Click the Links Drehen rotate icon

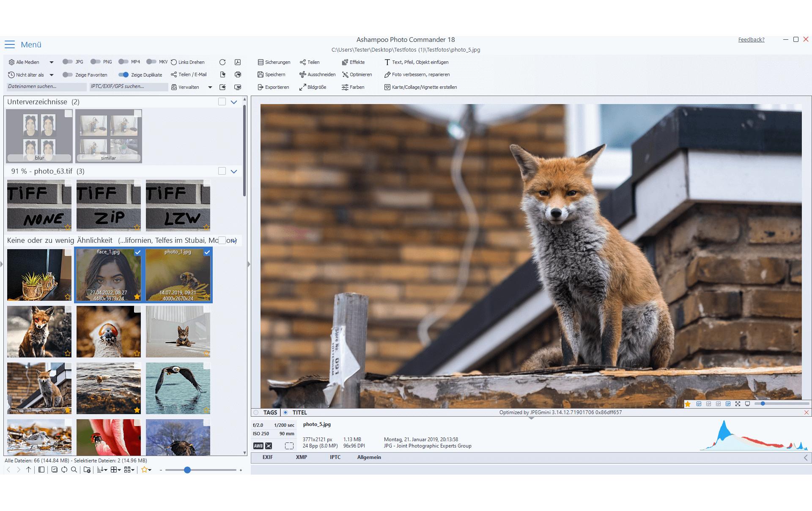[x=174, y=62]
